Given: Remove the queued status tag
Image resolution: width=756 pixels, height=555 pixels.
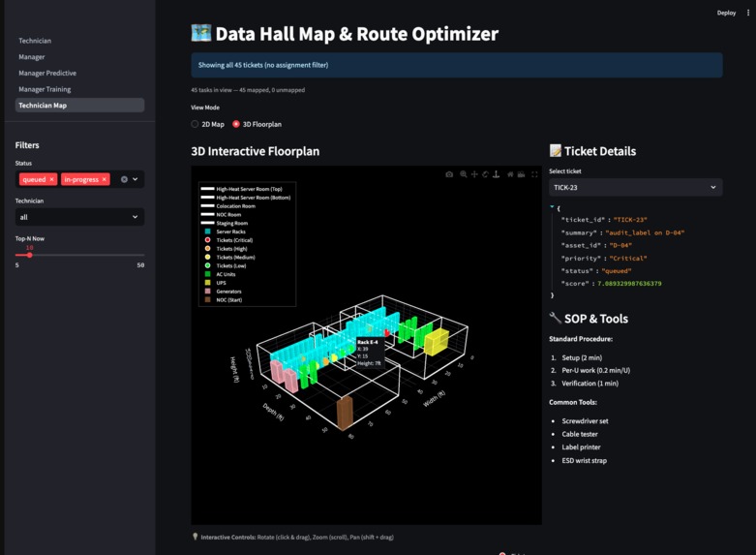Looking at the screenshot, I should pyautogui.click(x=51, y=179).
